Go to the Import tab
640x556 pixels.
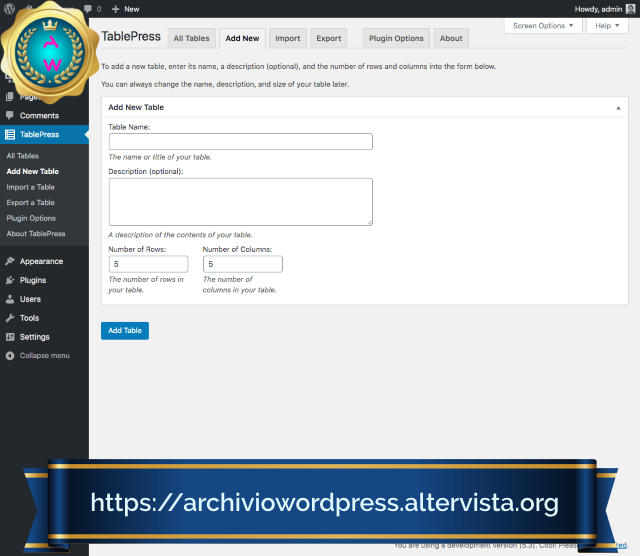tap(288, 38)
